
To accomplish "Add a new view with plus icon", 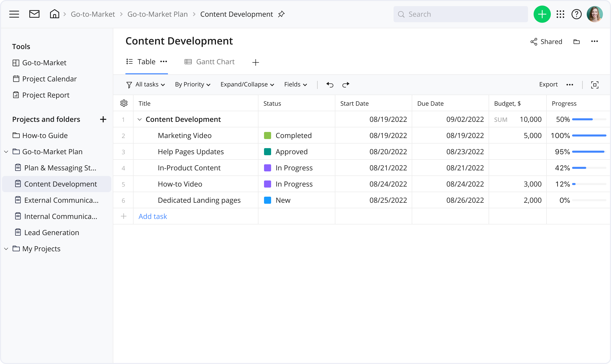I will coord(255,62).
